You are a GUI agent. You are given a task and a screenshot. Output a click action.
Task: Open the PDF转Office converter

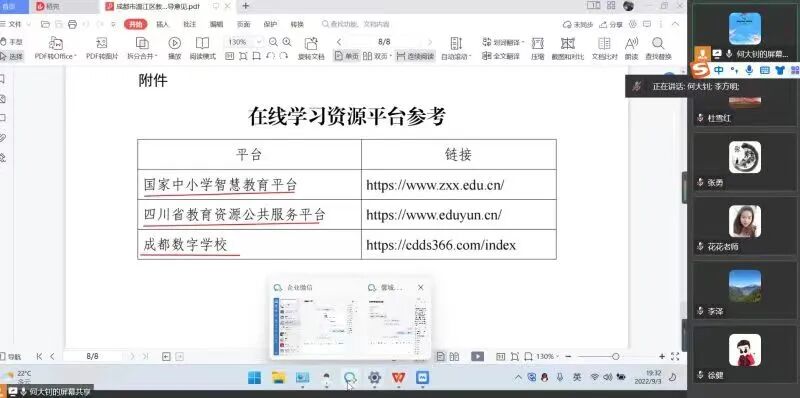coord(56,48)
